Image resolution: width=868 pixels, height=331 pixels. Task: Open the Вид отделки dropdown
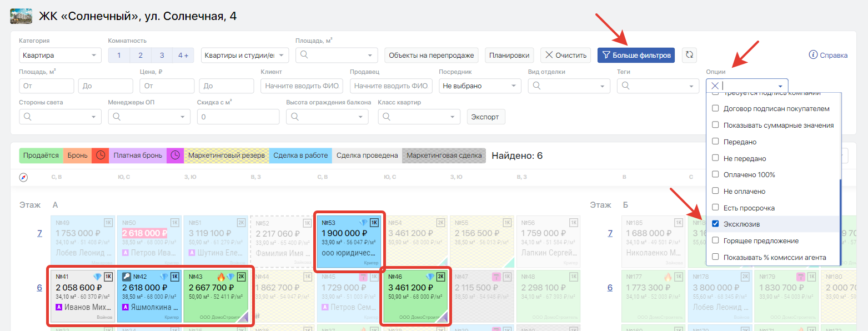coord(569,86)
